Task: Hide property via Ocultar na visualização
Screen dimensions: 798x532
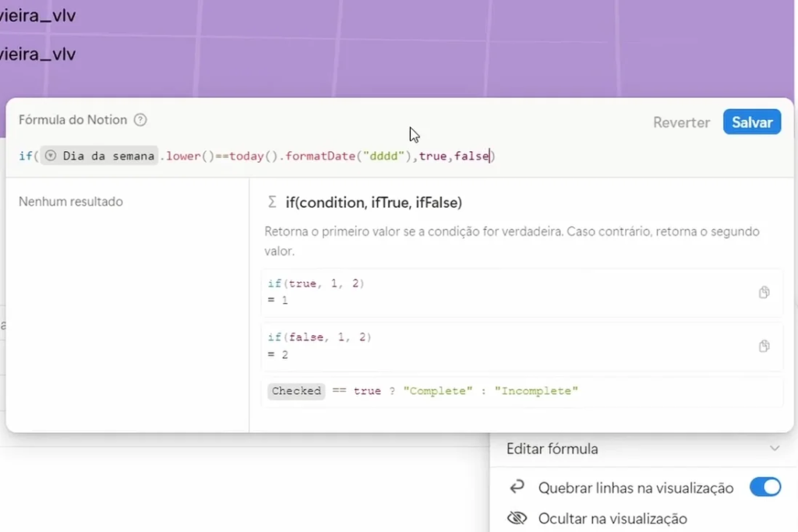Action: click(613, 518)
